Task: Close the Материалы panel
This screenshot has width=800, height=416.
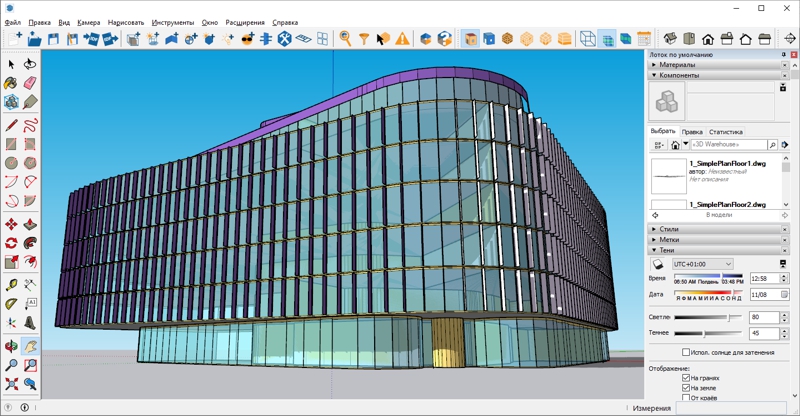Action: 785,65
